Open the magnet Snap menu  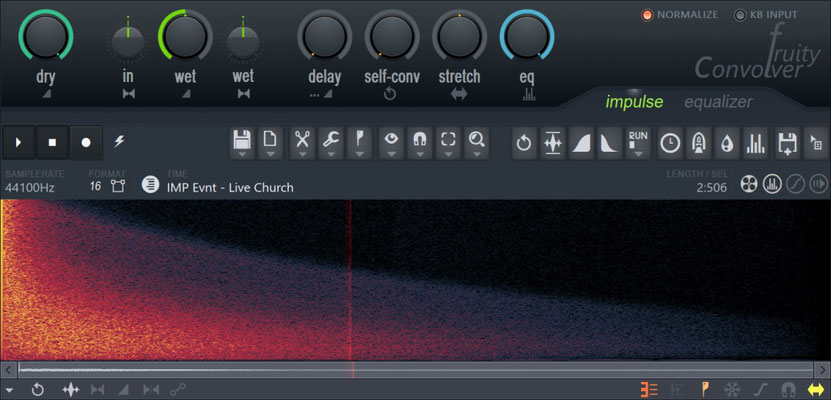click(x=420, y=143)
